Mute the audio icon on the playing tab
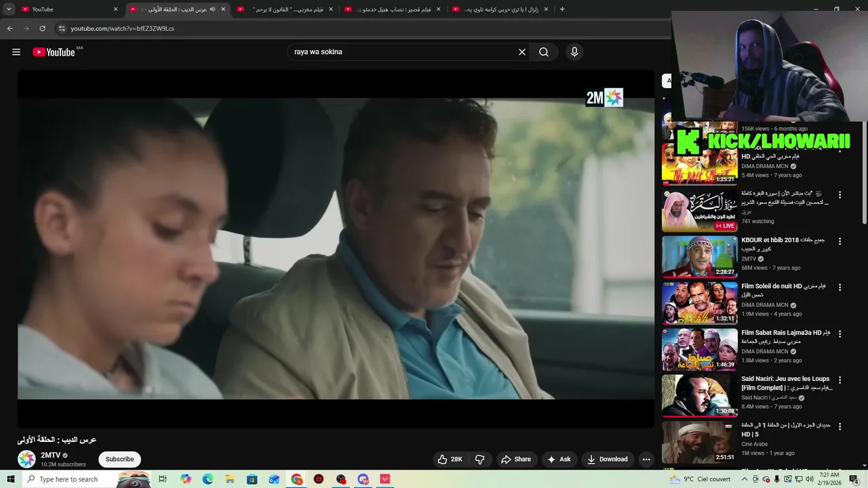The height and width of the screenshot is (488, 868). (x=212, y=9)
